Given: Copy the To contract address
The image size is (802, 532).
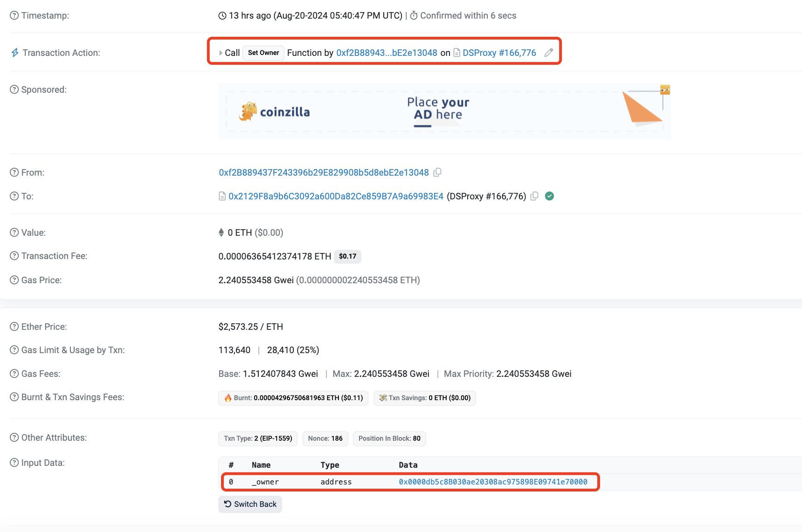Looking at the screenshot, I should pos(534,196).
